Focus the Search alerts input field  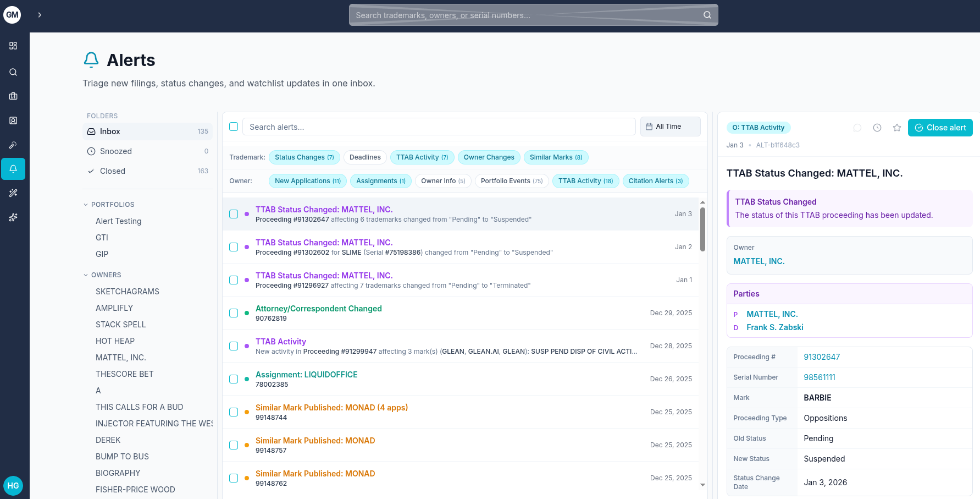pos(439,127)
